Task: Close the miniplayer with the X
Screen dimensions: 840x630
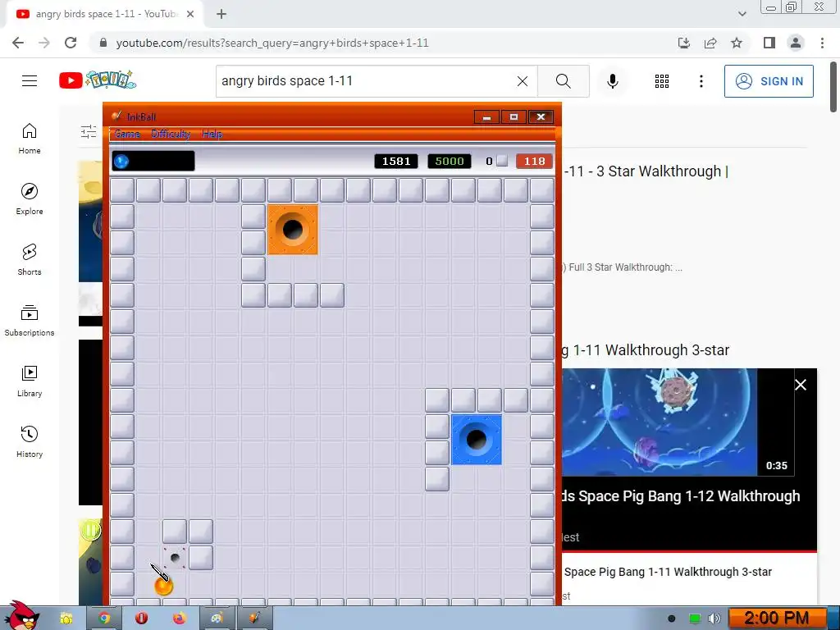Action: pyautogui.click(x=801, y=385)
